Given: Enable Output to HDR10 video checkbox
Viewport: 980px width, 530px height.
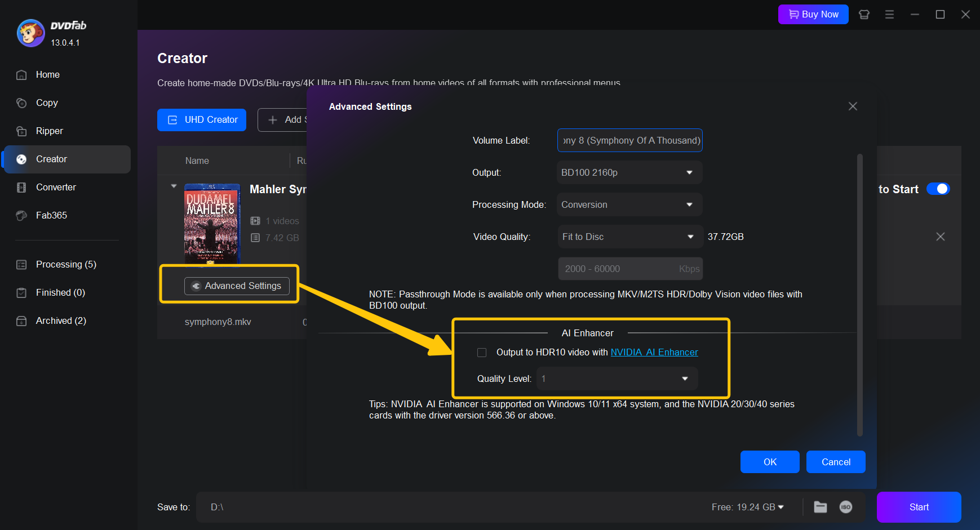Looking at the screenshot, I should tap(482, 353).
